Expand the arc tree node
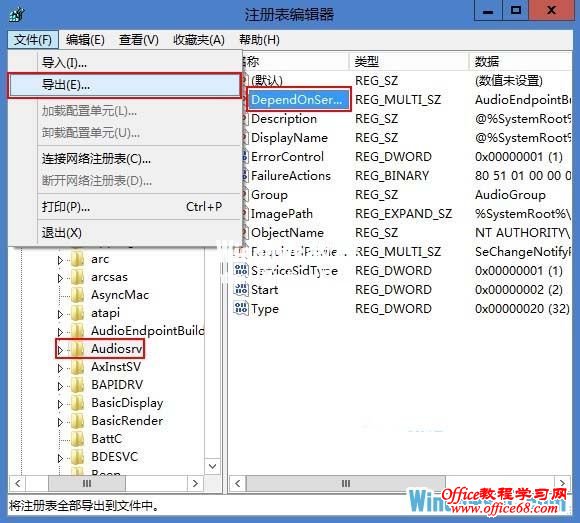Viewport: 580px width, 523px height. [x=60, y=260]
